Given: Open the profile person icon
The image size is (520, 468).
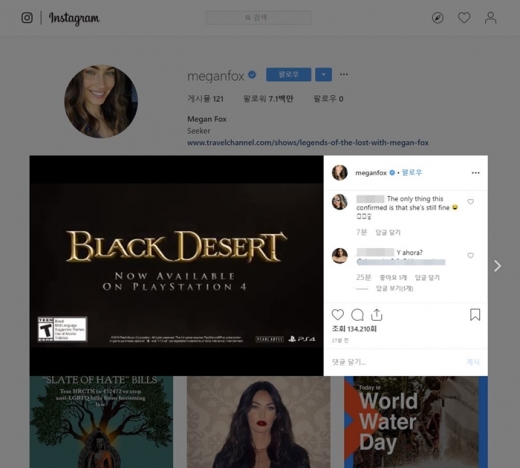Looking at the screenshot, I should (490, 18).
